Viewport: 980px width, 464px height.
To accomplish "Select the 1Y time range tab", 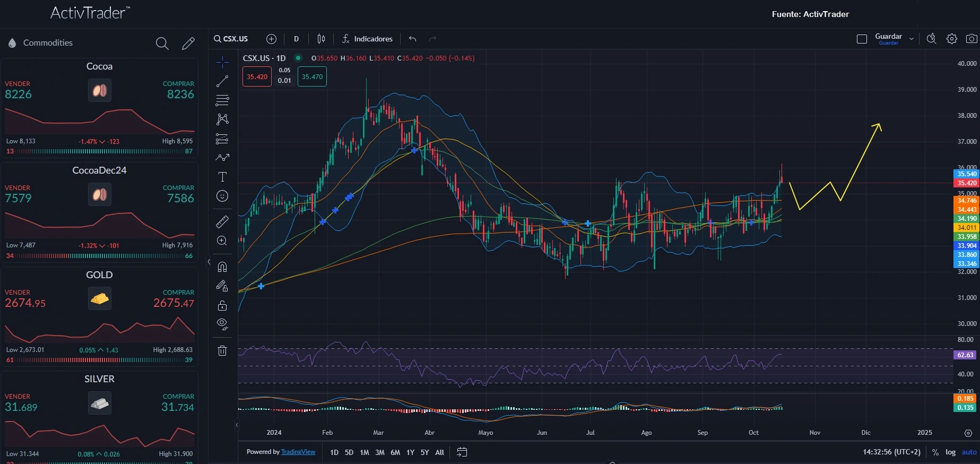I will click(x=410, y=452).
